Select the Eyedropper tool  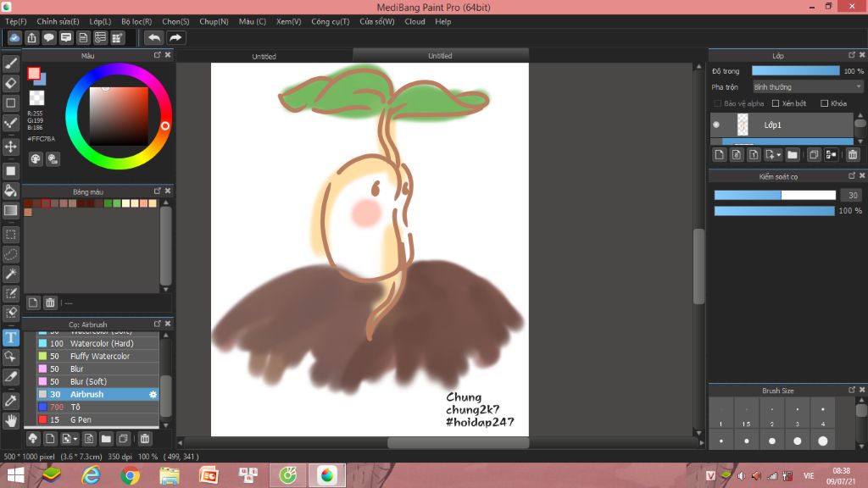tap(10, 401)
